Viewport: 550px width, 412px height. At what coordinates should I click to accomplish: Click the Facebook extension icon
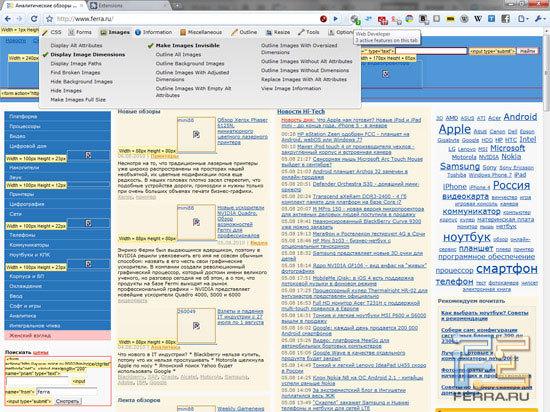pos(505,19)
